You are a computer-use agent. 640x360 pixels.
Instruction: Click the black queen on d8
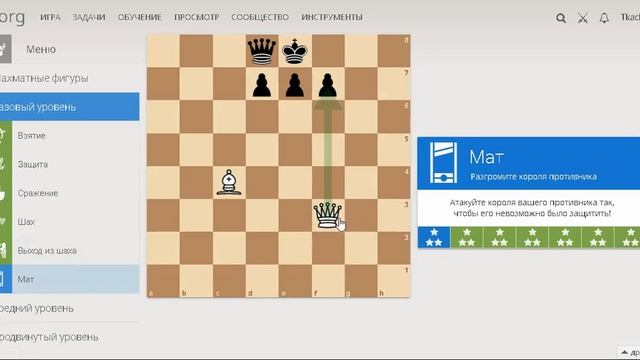pos(262,51)
